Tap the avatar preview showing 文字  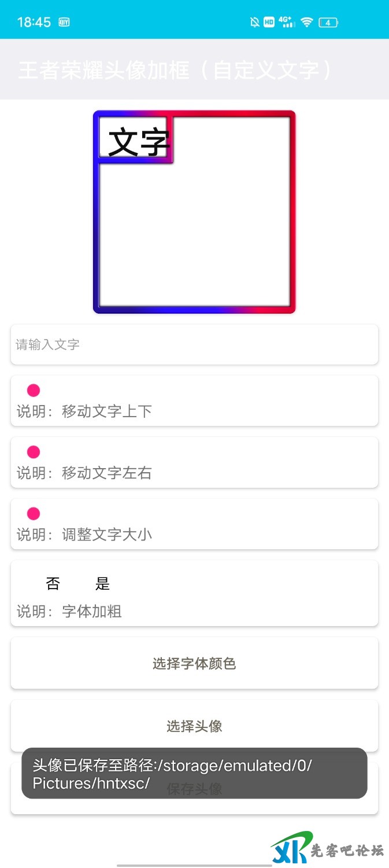(195, 211)
